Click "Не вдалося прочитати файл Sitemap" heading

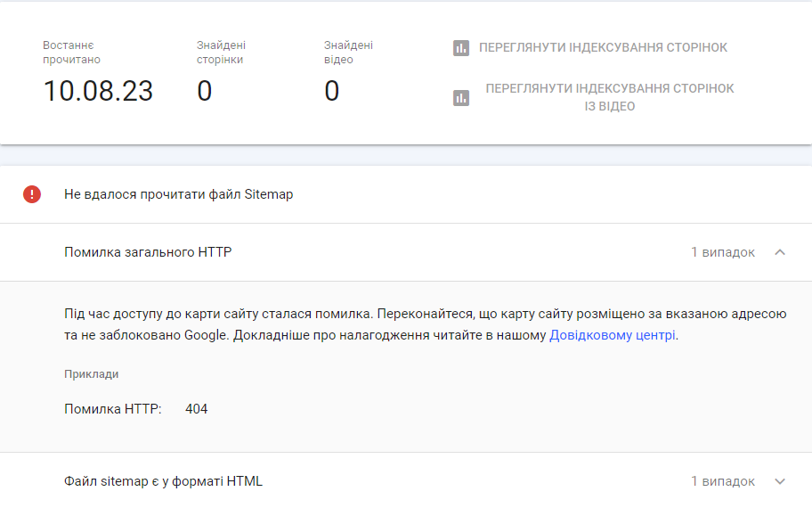tap(178, 194)
